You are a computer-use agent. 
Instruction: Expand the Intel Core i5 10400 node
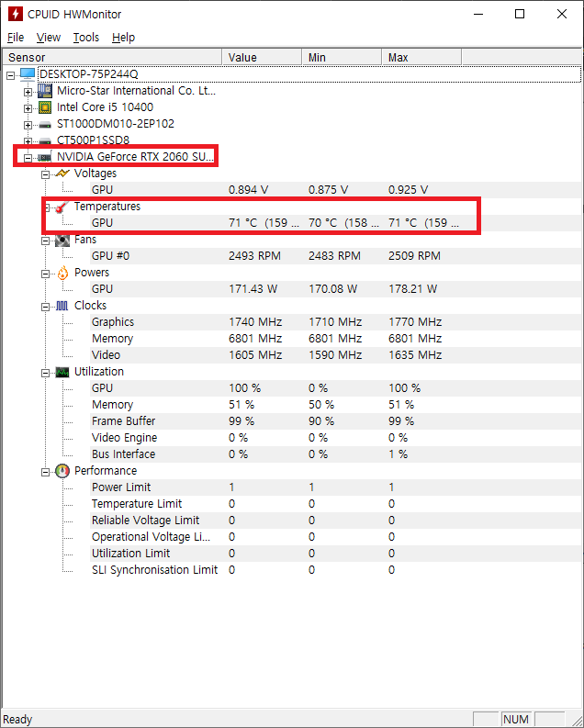[x=28, y=108]
